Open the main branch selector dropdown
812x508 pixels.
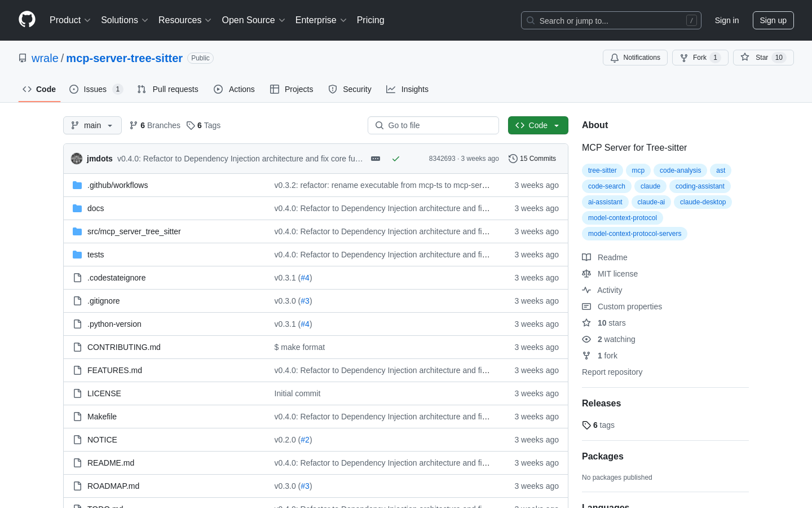point(92,125)
